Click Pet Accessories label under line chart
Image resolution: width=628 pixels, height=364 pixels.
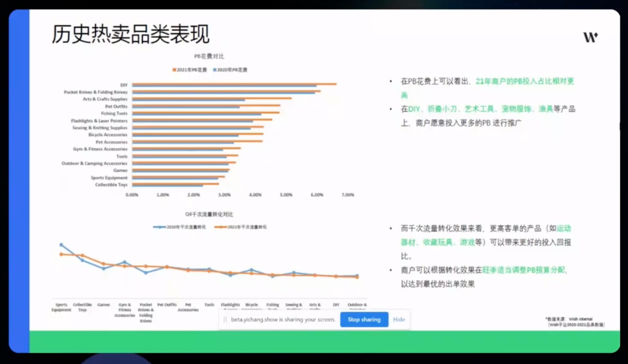coord(188,307)
